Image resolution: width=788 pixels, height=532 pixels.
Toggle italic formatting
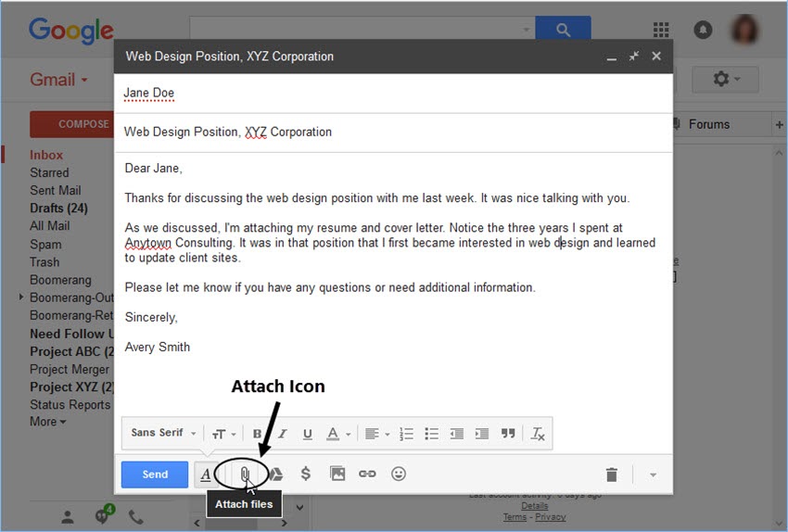click(283, 434)
